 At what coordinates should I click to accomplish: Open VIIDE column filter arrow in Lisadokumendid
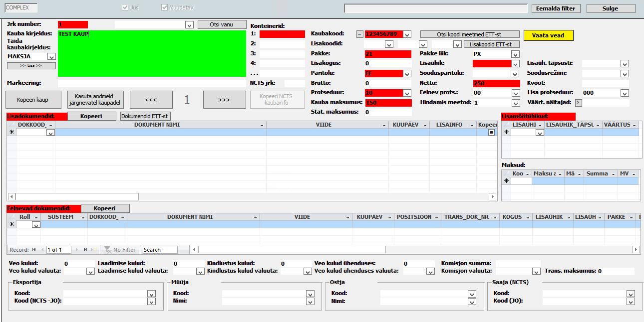(385, 125)
